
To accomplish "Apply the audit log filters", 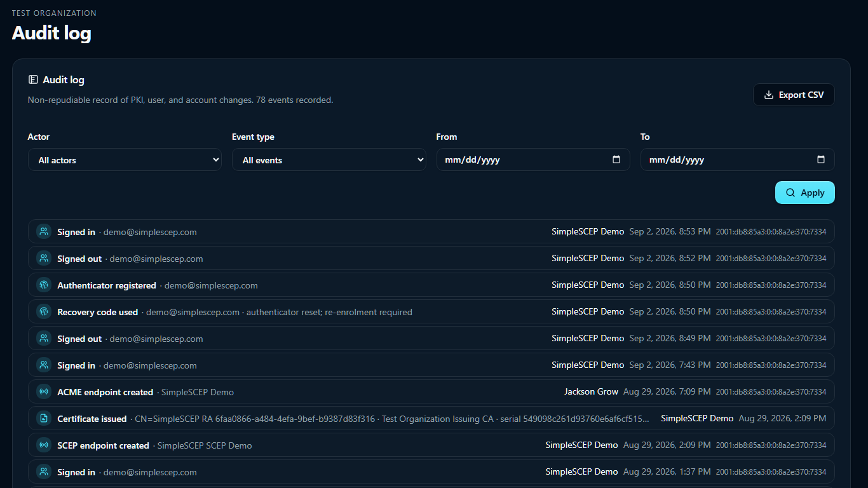I will [x=805, y=193].
